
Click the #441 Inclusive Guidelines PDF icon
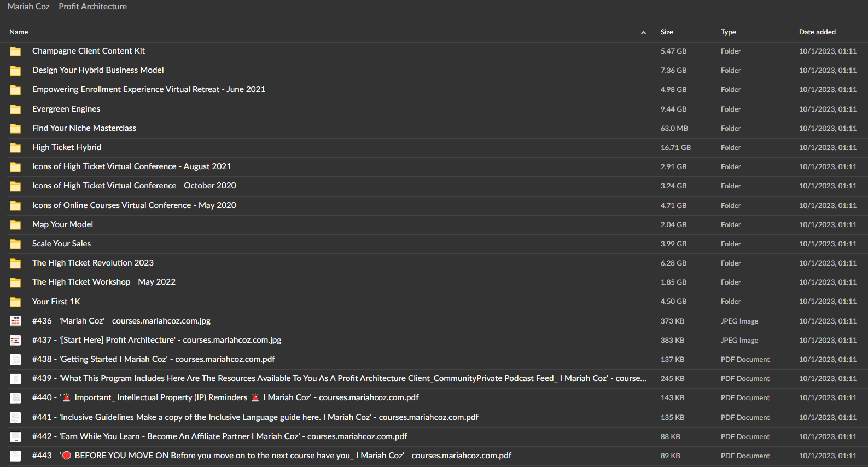[15, 418]
